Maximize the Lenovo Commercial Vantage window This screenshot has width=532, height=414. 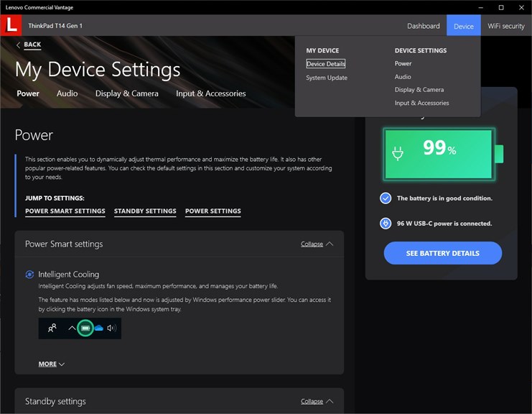501,7
